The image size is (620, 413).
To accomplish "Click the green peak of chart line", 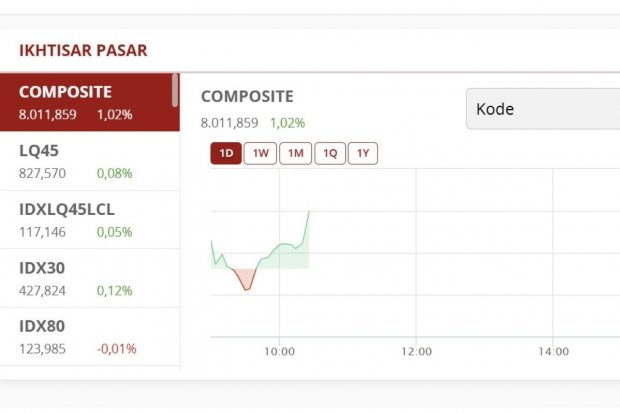I will (309, 212).
